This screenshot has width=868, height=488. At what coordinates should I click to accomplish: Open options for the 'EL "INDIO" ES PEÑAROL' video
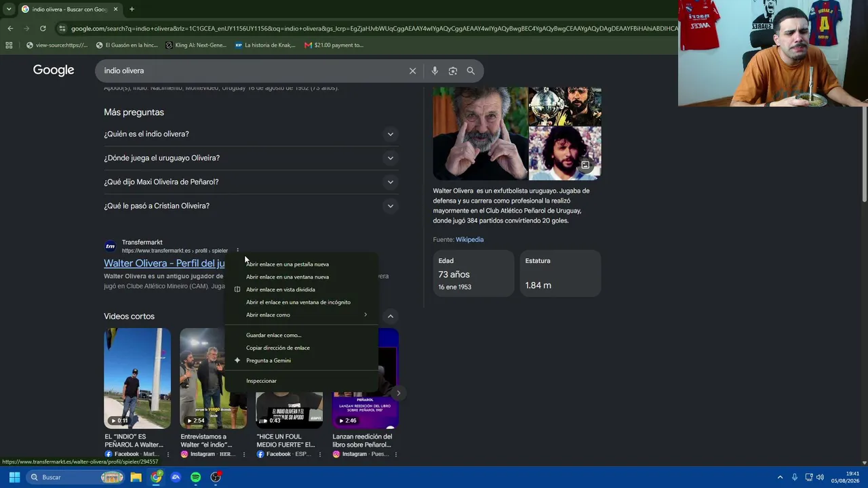(x=168, y=454)
